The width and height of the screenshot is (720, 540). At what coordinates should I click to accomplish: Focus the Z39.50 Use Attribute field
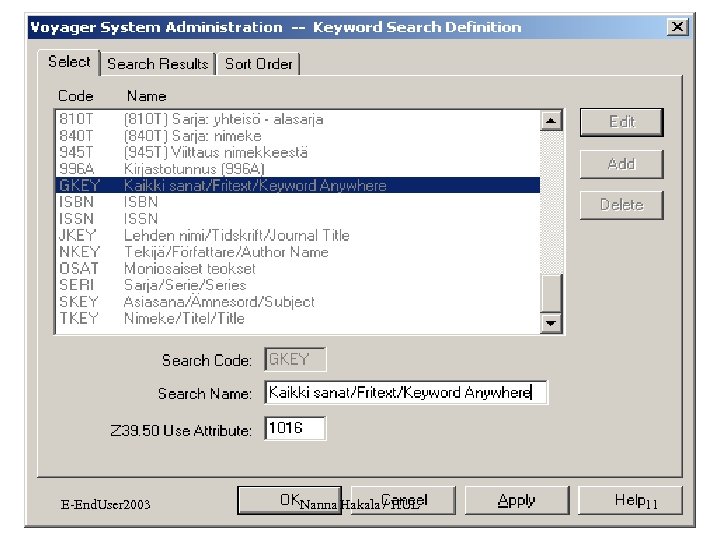click(x=295, y=428)
